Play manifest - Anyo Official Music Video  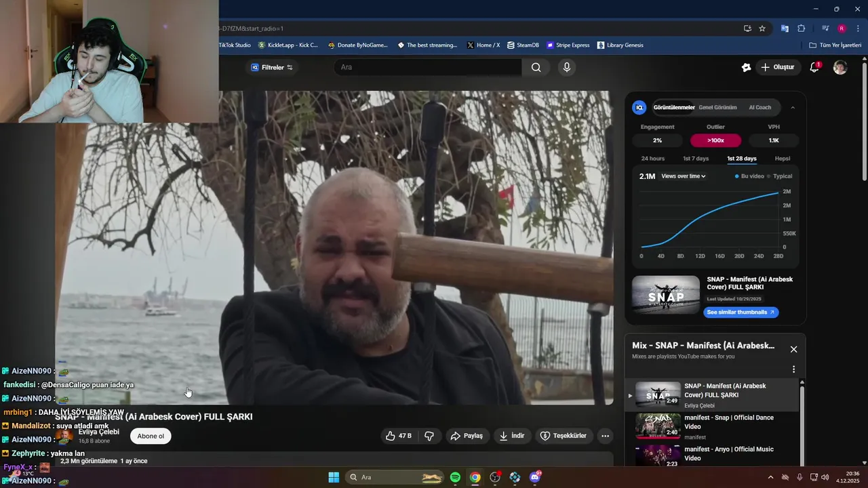(711, 455)
